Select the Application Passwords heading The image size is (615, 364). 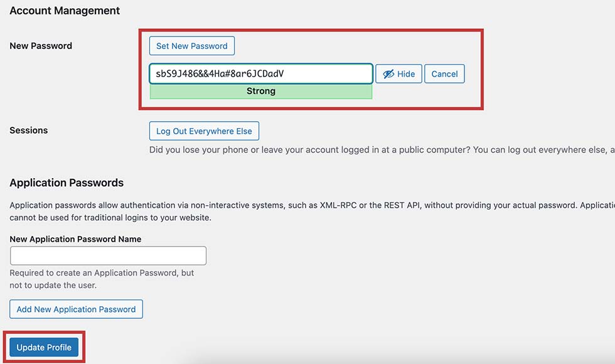pyautogui.click(x=67, y=183)
